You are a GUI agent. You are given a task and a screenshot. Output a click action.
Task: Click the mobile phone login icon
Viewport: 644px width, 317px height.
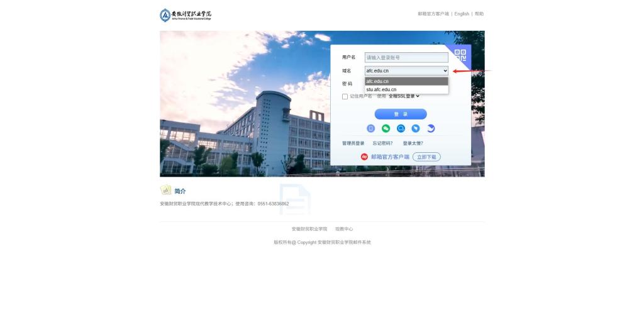(371, 128)
